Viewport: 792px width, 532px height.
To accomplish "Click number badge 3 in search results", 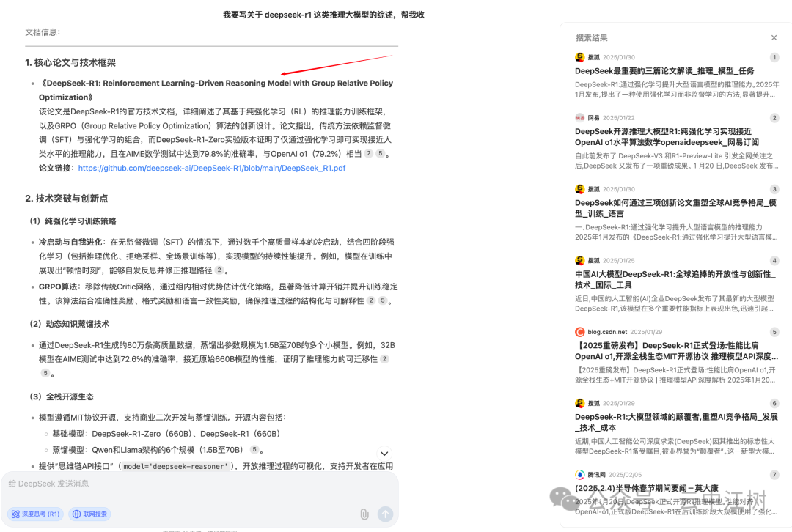I will 774,189.
